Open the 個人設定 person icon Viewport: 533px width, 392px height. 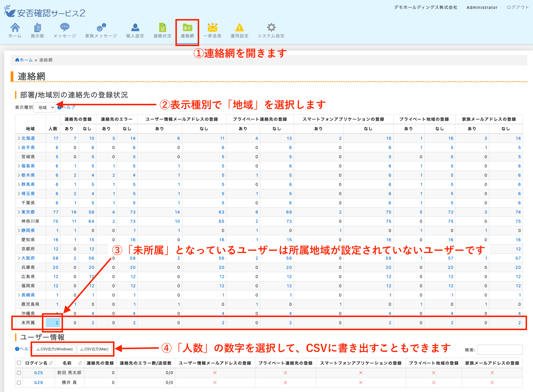(x=135, y=28)
